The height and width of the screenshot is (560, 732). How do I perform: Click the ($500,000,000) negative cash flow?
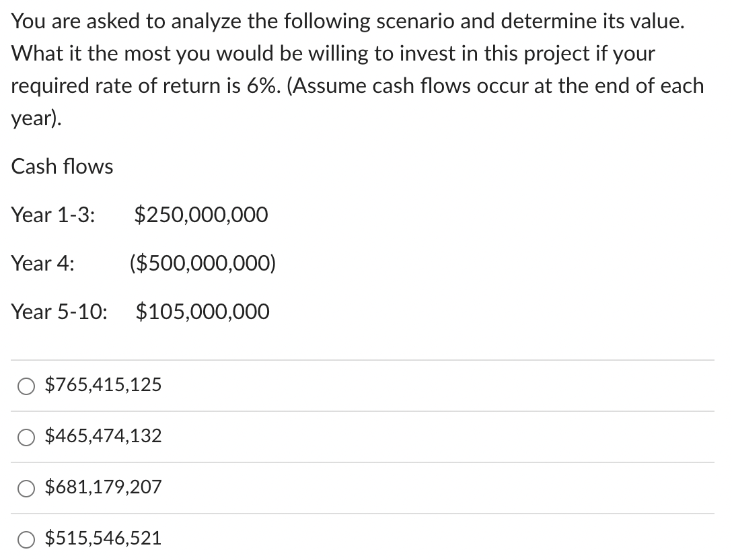coord(203,263)
